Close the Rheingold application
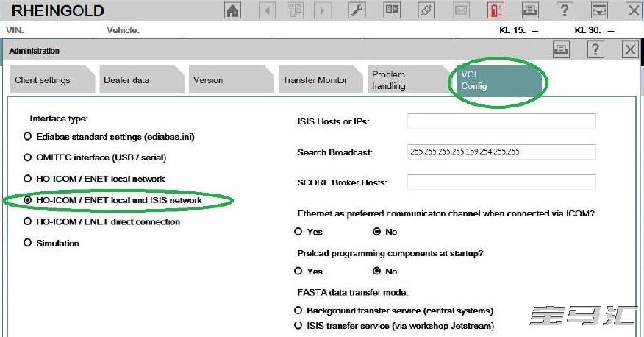This screenshot has width=644, height=337. pyautogui.click(x=634, y=10)
